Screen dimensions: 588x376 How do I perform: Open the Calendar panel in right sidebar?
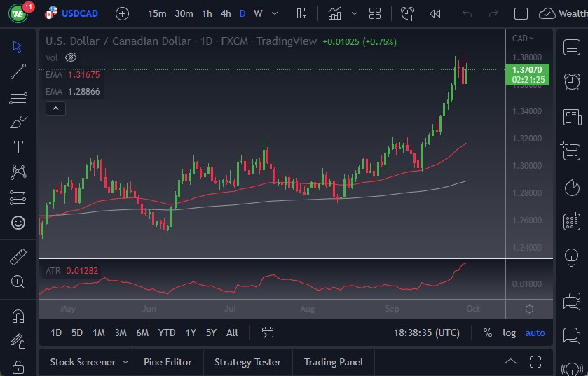pyautogui.click(x=572, y=221)
